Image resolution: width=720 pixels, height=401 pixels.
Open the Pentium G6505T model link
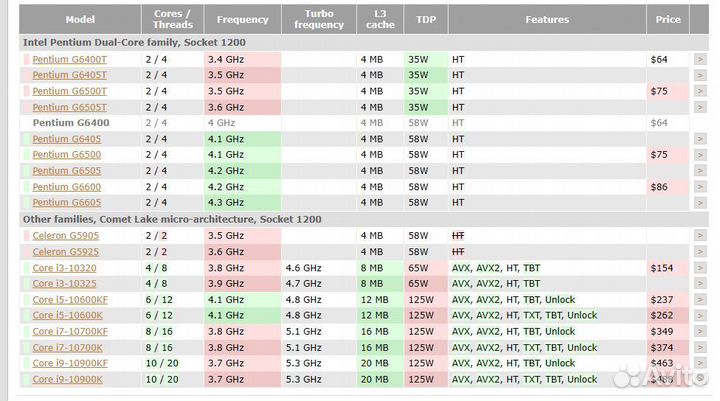69,107
